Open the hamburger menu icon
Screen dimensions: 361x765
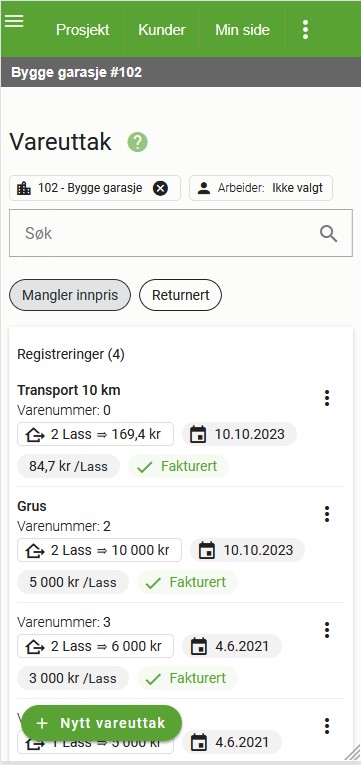tap(14, 21)
